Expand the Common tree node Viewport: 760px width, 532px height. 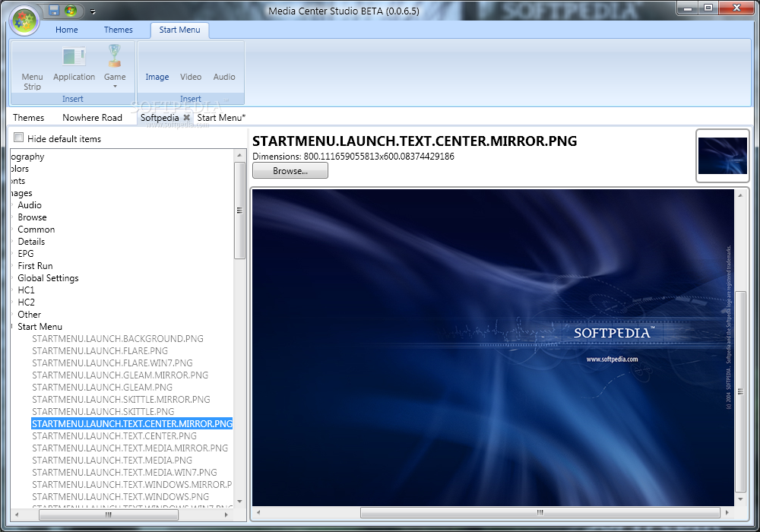[x=13, y=230]
